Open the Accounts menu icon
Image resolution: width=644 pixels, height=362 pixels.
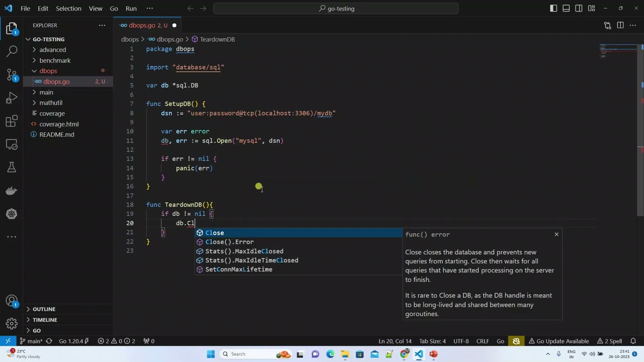click(12, 301)
